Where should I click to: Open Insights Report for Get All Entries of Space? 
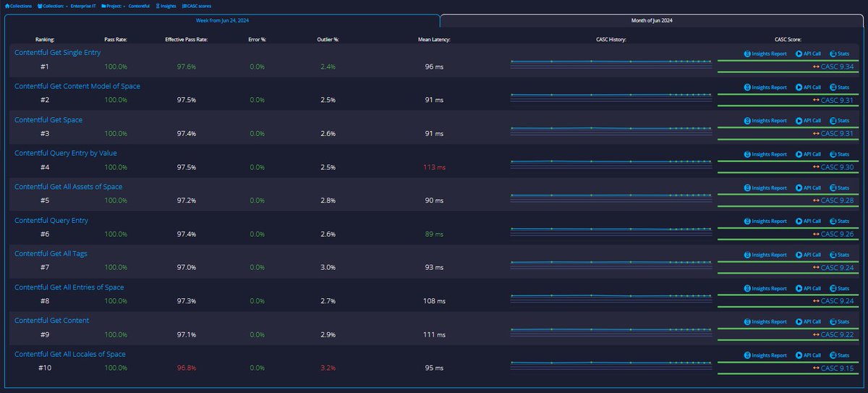pyautogui.click(x=765, y=288)
